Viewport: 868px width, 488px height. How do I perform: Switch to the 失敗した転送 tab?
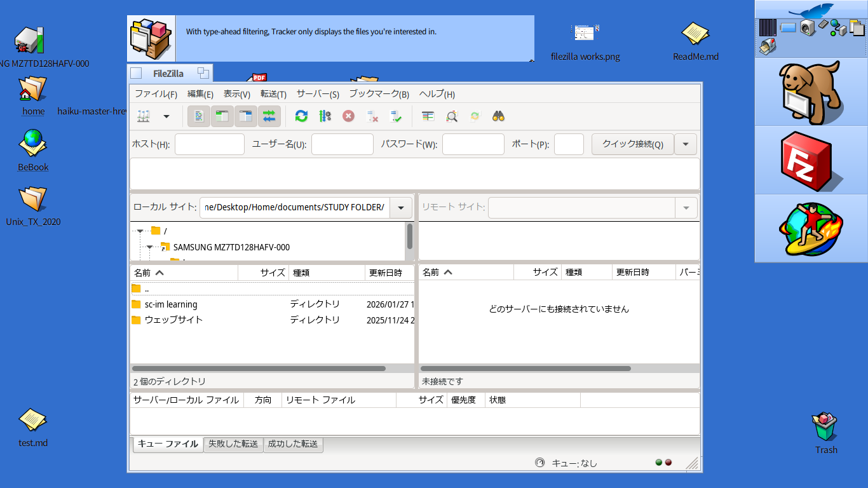(x=233, y=444)
